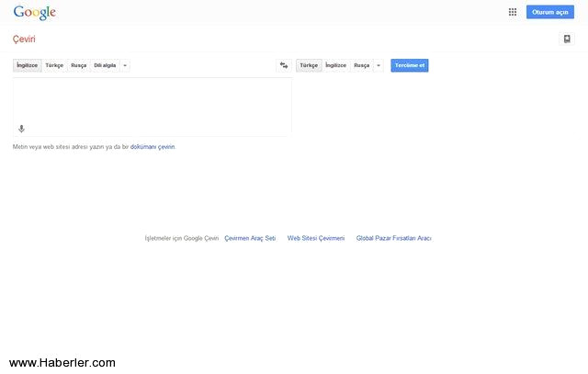
Task: Select Türkçe as source language
Action: pos(54,65)
